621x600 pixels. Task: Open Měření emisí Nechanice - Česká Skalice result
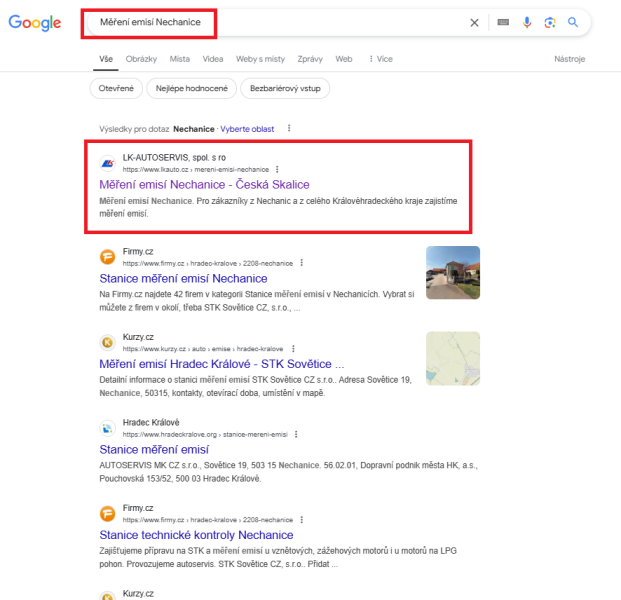coord(204,185)
